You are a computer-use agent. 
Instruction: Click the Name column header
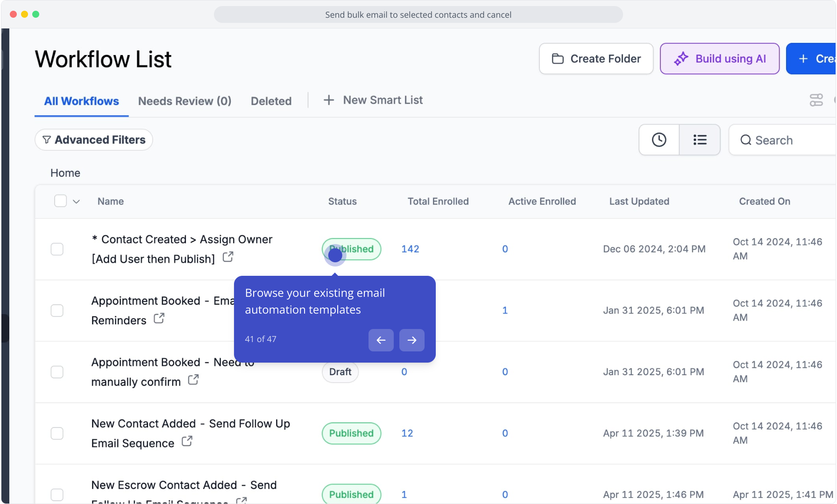click(x=111, y=202)
